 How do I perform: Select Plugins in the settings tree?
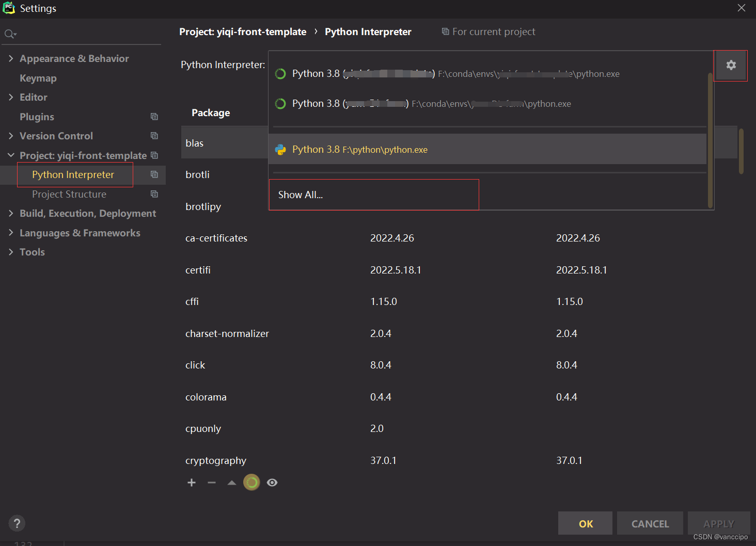pos(37,117)
